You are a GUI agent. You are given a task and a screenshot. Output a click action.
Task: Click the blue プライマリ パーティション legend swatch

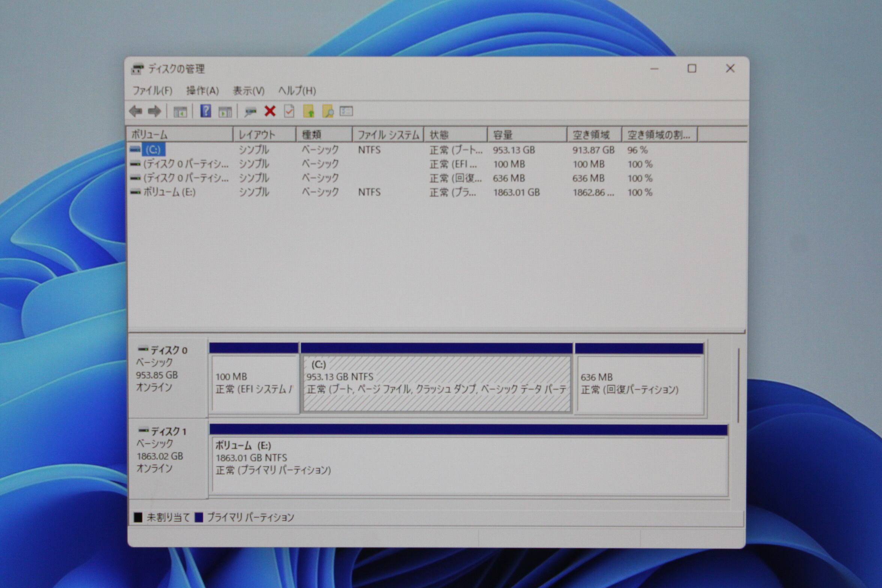click(199, 517)
